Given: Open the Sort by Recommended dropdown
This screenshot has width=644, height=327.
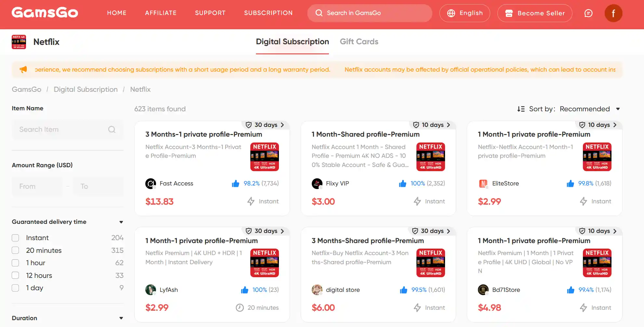Looking at the screenshot, I should [590, 109].
